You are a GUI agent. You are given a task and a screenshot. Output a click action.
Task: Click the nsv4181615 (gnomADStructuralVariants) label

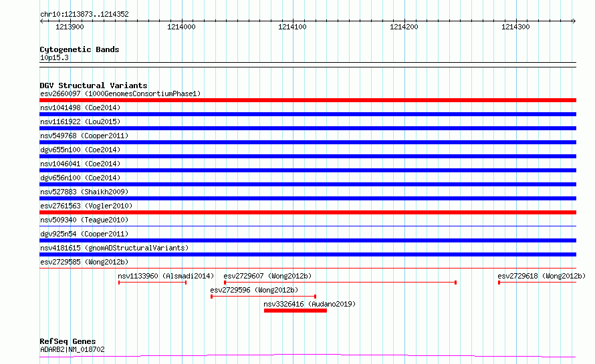(114, 248)
